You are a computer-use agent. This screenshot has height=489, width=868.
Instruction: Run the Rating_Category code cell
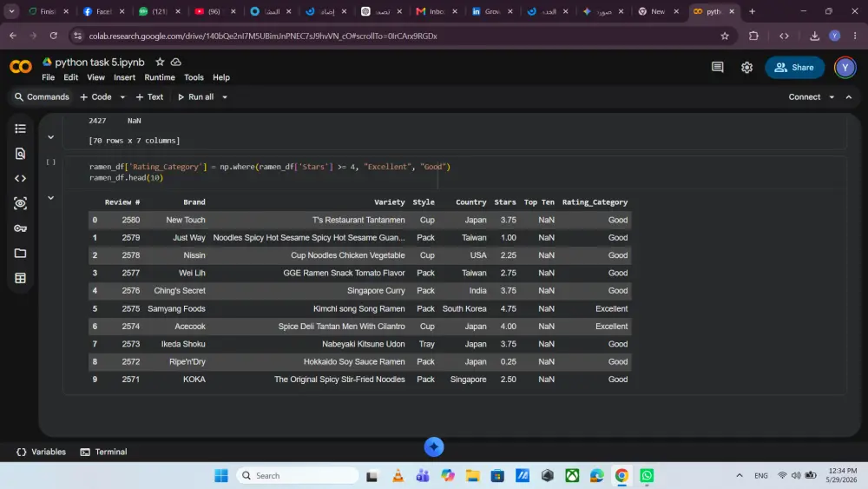51,162
